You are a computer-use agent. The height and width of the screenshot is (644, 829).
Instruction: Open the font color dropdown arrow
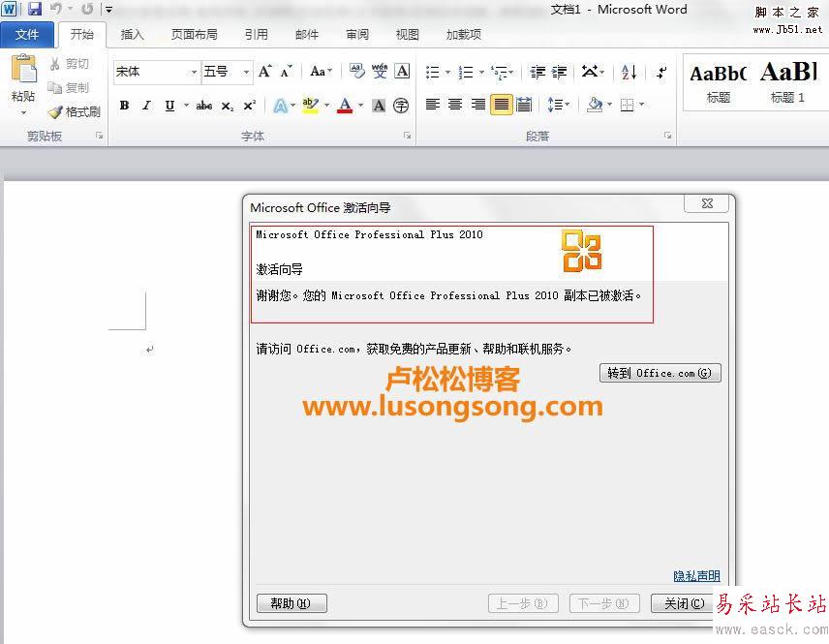[359, 105]
